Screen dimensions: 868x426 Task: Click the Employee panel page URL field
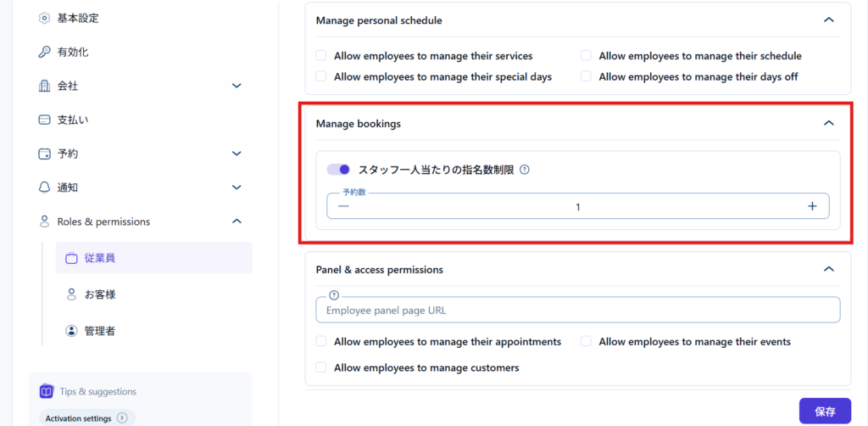576,311
